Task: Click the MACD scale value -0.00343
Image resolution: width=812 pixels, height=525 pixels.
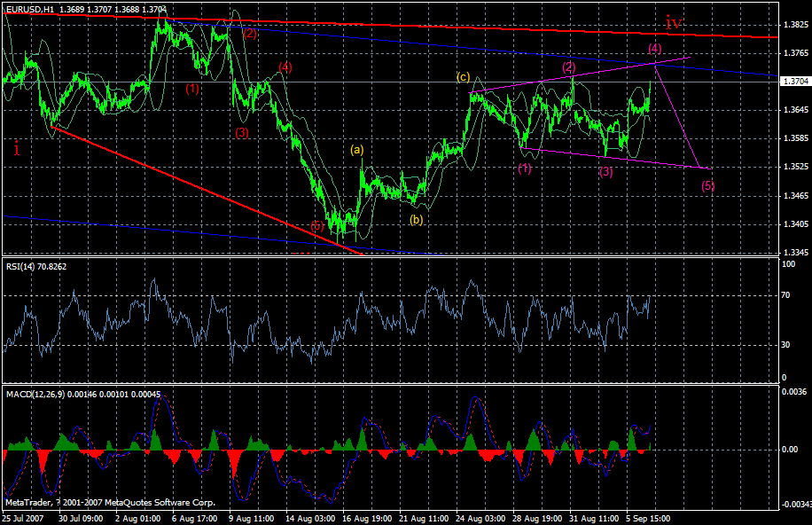Action: (x=795, y=505)
